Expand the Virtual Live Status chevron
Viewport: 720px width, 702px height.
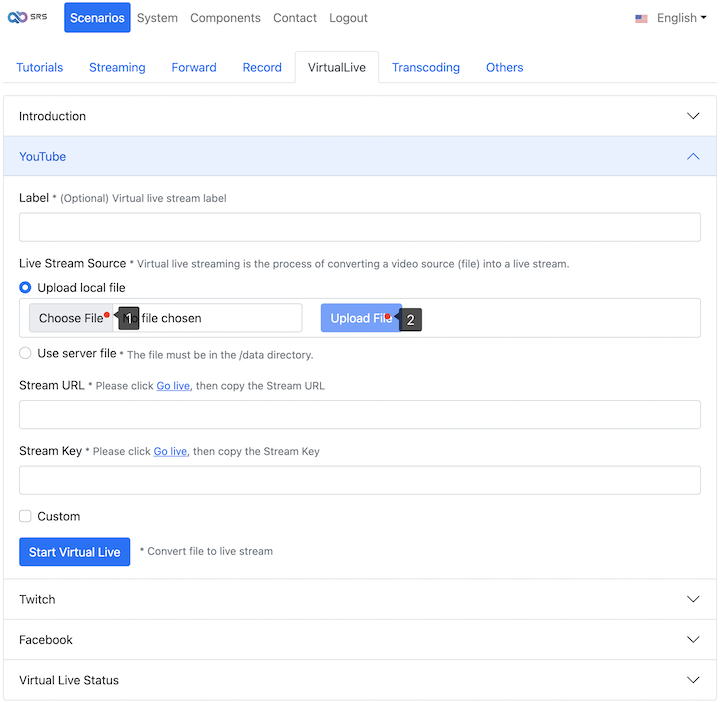click(x=693, y=680)
